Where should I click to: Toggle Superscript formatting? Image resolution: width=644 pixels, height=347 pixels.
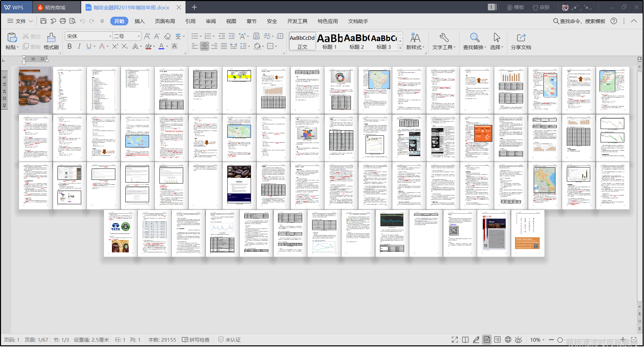(115, 46)
